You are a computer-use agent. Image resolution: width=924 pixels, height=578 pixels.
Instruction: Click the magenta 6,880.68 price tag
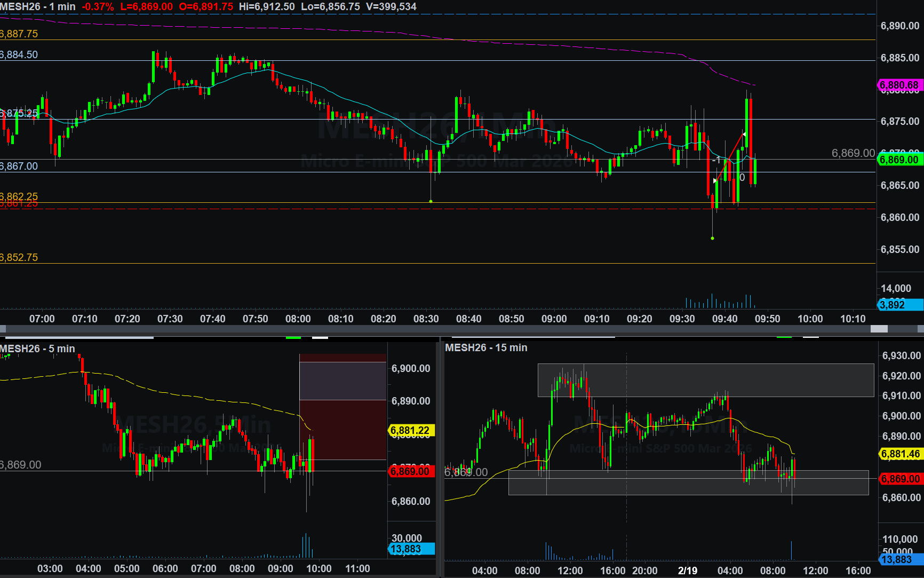pos(899,85)
